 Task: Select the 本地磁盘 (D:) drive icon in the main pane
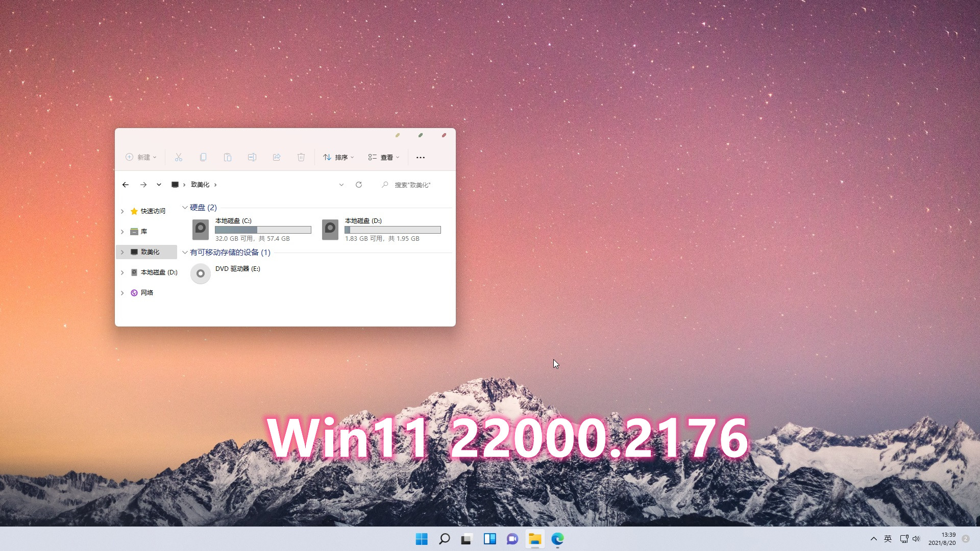coord(330,230)
